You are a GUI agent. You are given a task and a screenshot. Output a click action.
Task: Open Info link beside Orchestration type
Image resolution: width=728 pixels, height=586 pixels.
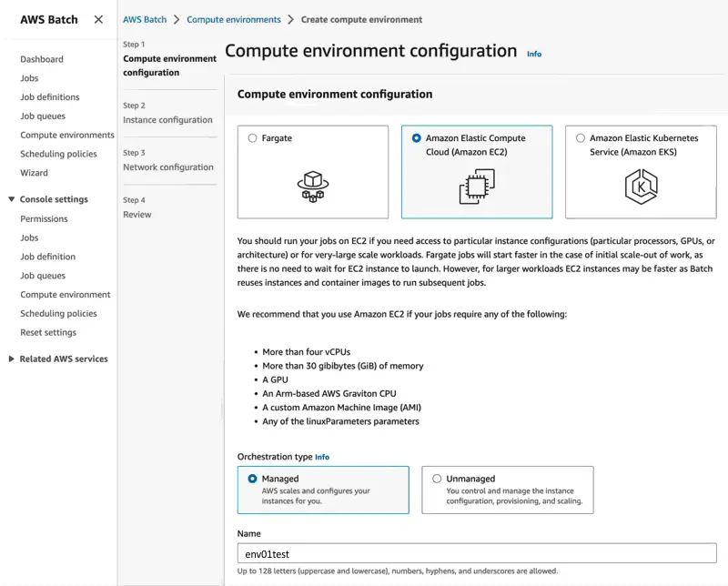[322, 457]
